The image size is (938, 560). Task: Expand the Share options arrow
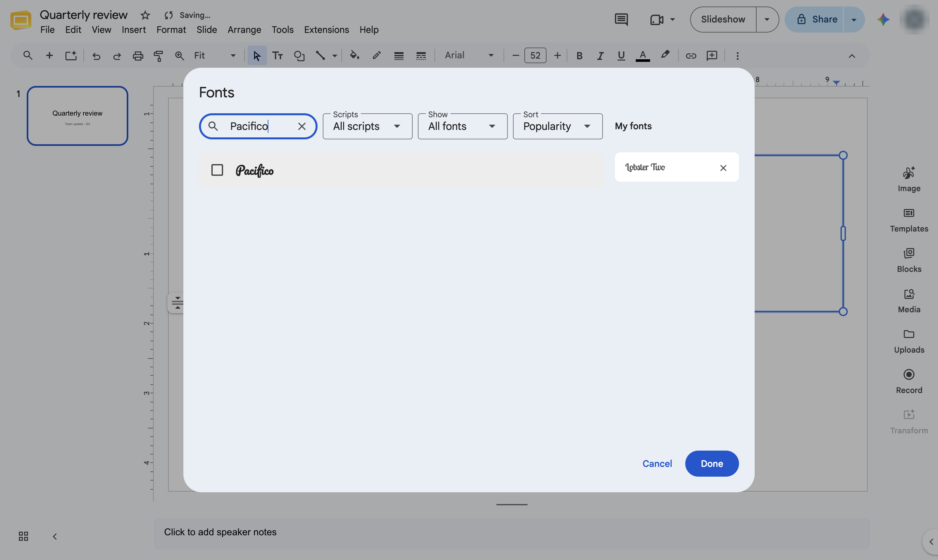click(x=854, y=19)
